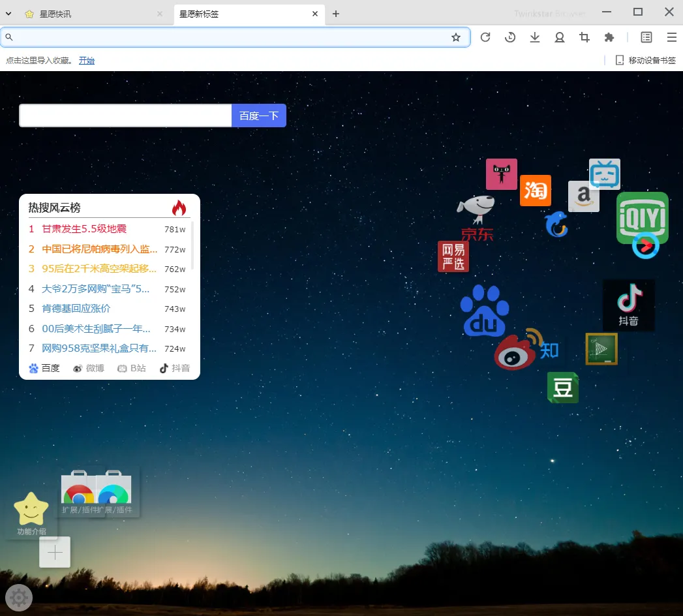Viewport: 683px width, 616px height.
Task: Click the 百度一下 search button
Action: click(259, 115)
